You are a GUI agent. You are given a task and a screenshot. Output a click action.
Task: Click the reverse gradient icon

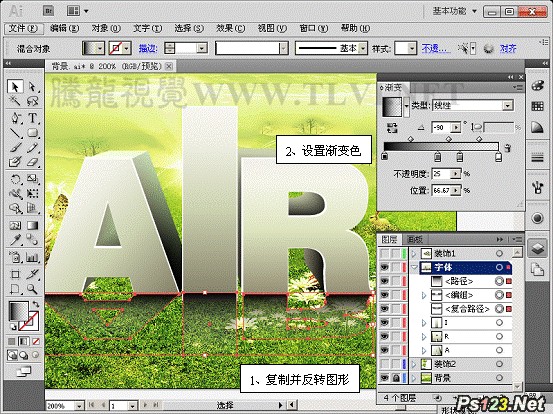tap(392, 128)
